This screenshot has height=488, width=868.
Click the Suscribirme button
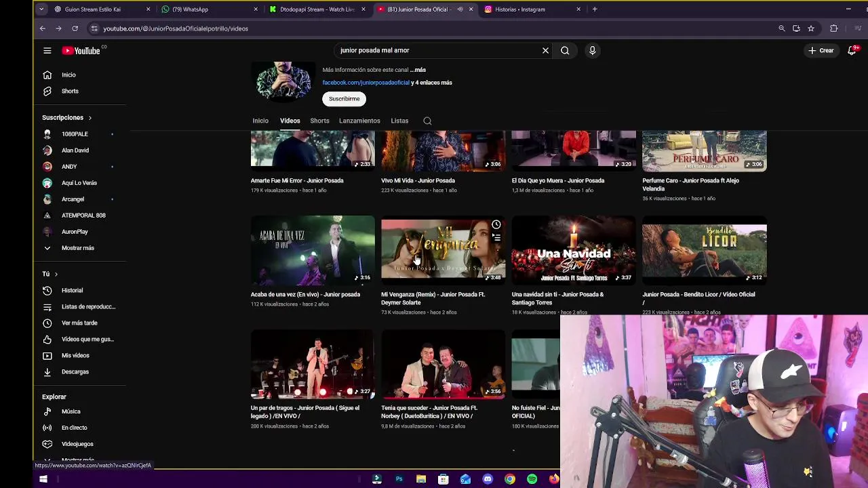(344, 99)
